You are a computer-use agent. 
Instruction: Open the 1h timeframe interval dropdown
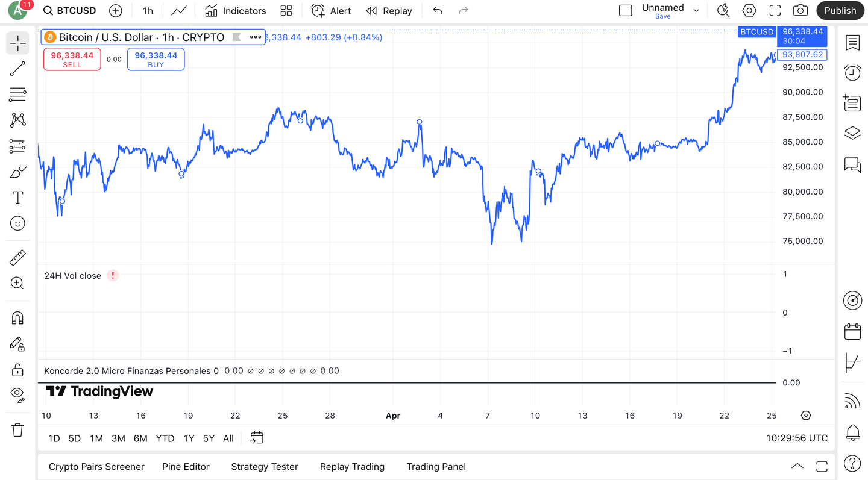click(148, 11)
